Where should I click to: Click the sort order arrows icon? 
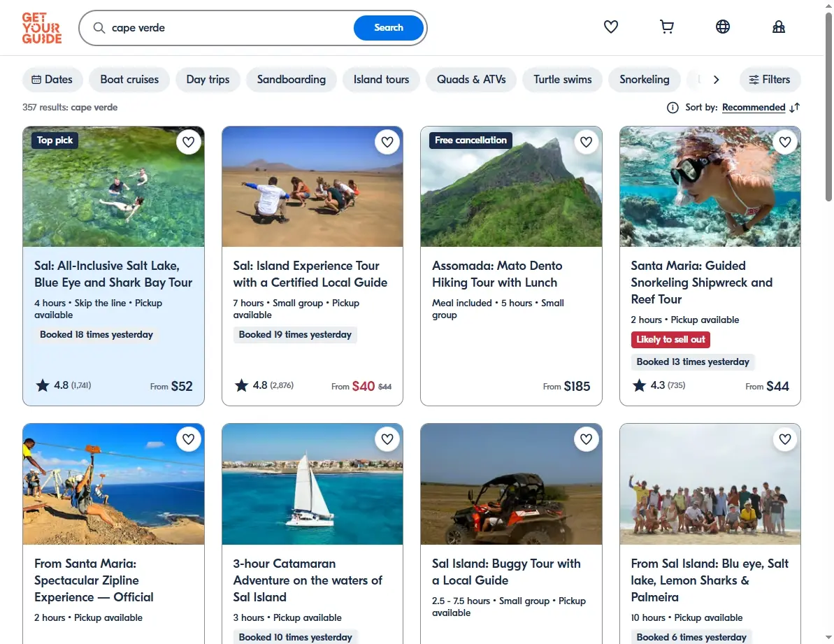pyautogui.click(x=795, y=108)
